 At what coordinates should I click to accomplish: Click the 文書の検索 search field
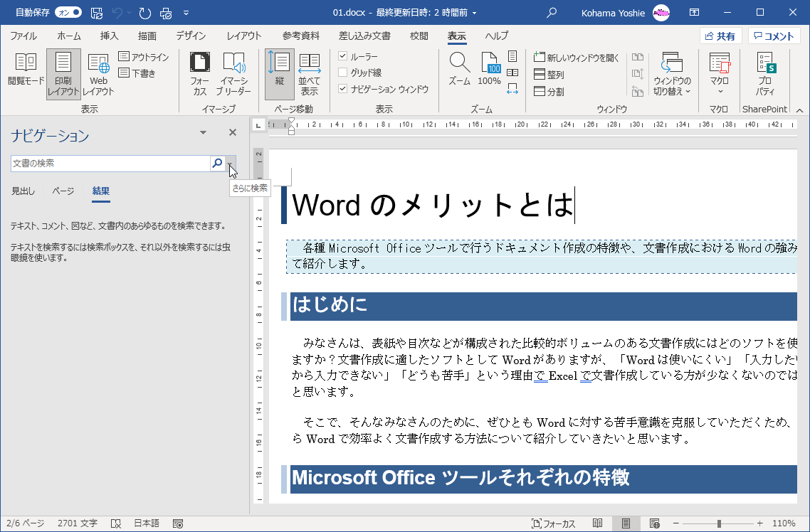[110, 164]
